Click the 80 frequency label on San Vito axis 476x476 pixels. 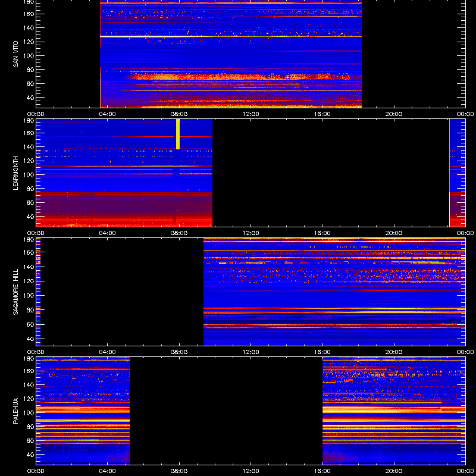point(30,70)
